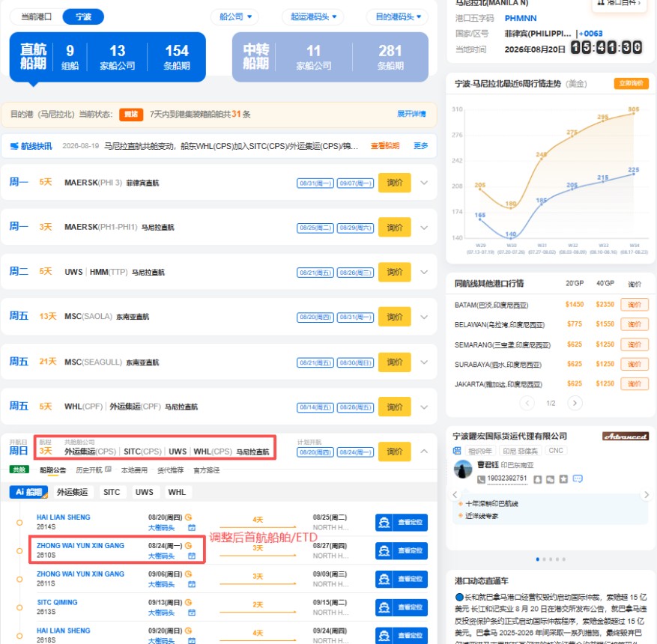Click the star favorite icon for 曹君钰
The image size is (657, 644).
[x=563, y=479]
